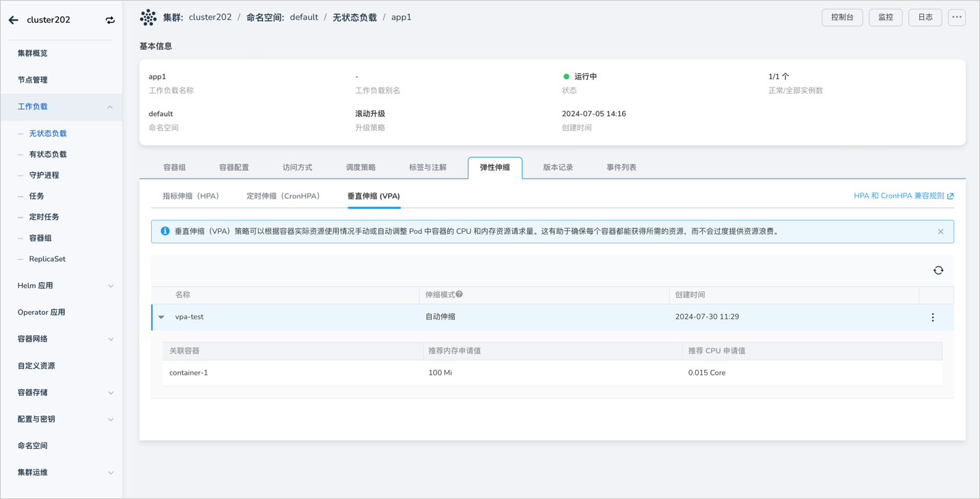Click the 自动伸缩 mode cell
This screenshot has height=499, width=980.
[440, 317]
